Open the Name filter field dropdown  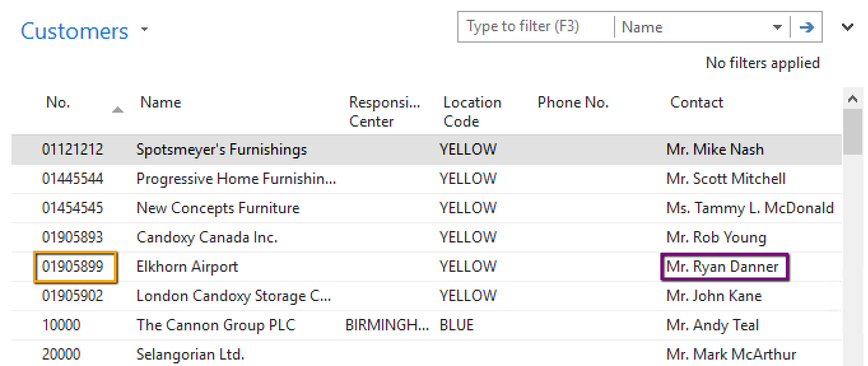point(777,27)
